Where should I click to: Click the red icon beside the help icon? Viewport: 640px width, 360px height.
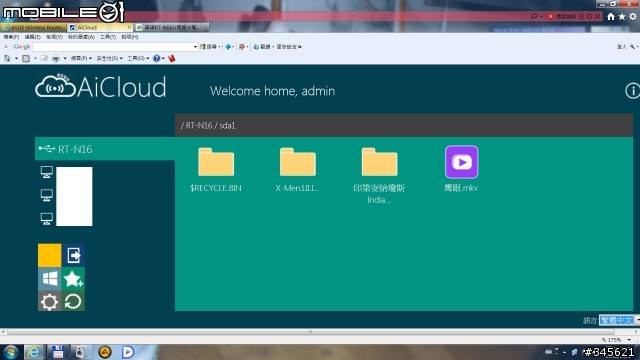click(x=172, y=58)
